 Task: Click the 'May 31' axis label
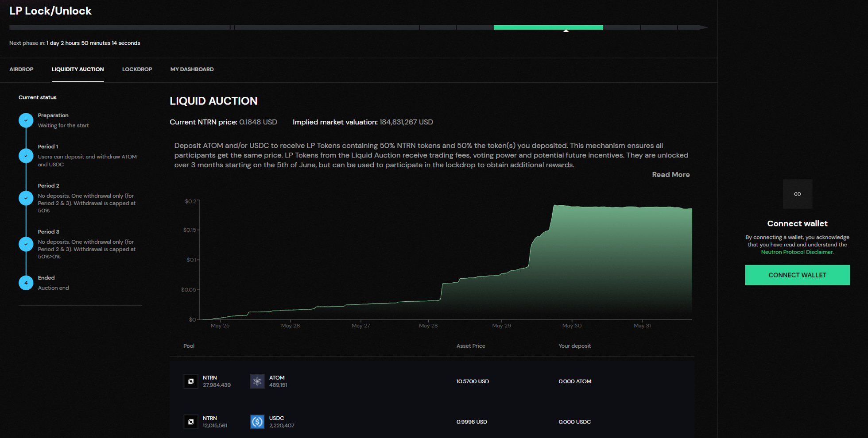coord(642,326)
